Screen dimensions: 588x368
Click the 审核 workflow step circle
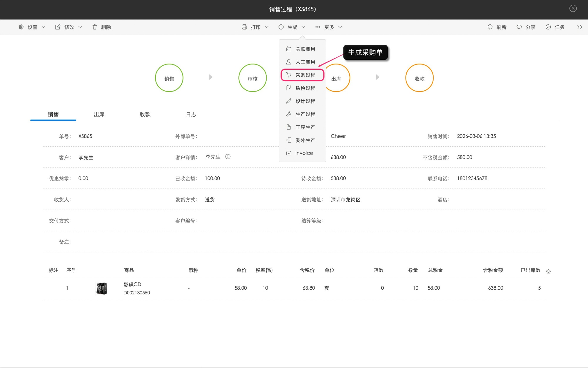pos(253,78)
